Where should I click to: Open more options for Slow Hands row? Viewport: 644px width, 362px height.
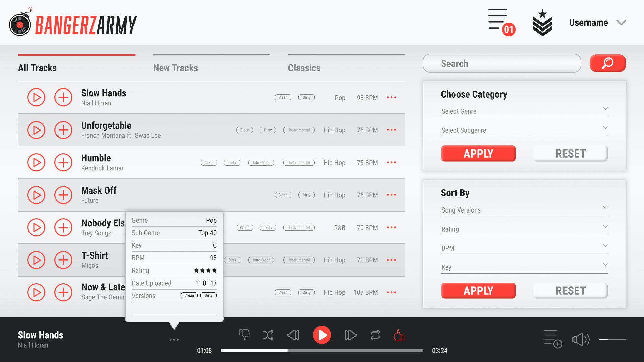391,97
